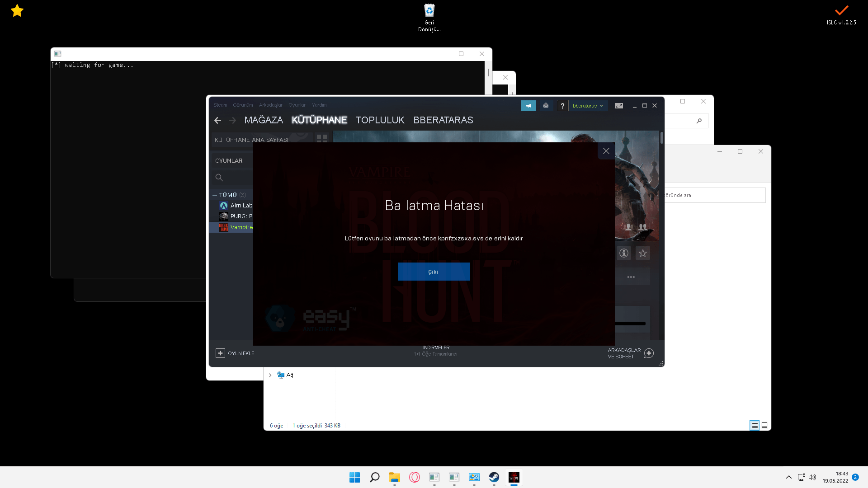Open the KÜTÜPHANE tab in Steam

tap(319, 120)
